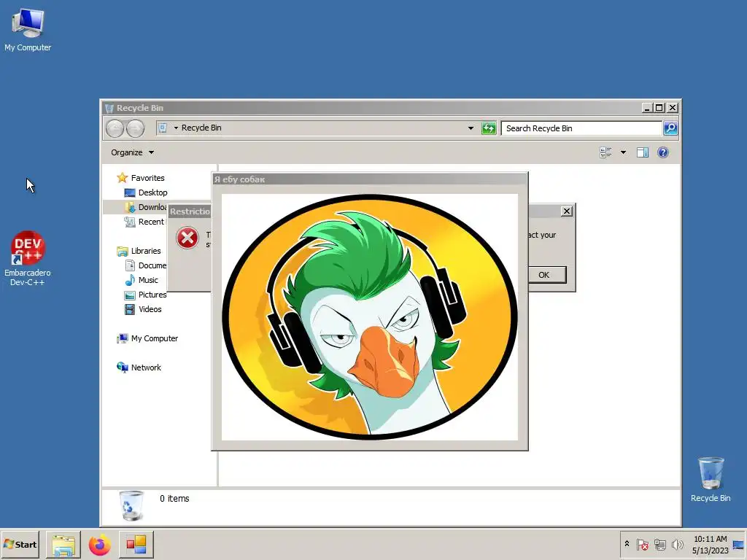Click the recycle bin icon in details pane

click(x=131, y=505)
